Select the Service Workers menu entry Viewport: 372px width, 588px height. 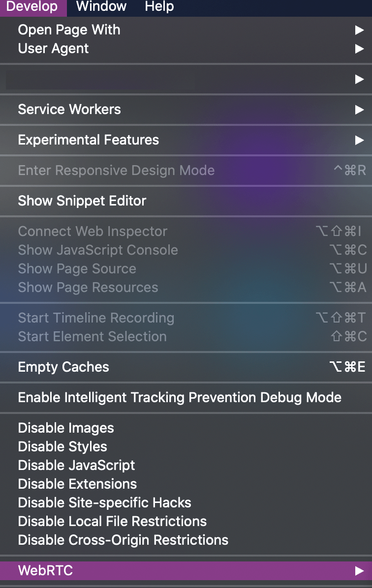[186, 110]
